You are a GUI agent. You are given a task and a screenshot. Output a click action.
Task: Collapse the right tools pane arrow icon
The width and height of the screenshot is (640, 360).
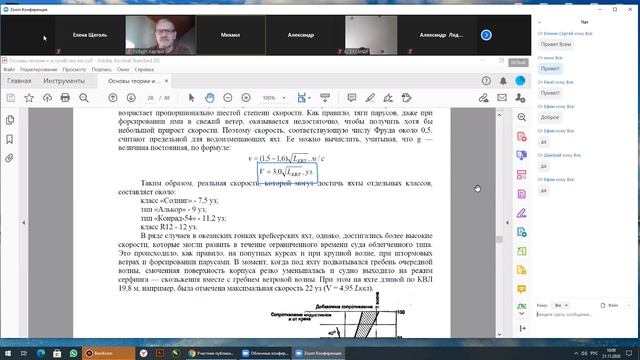coord(522,328)
